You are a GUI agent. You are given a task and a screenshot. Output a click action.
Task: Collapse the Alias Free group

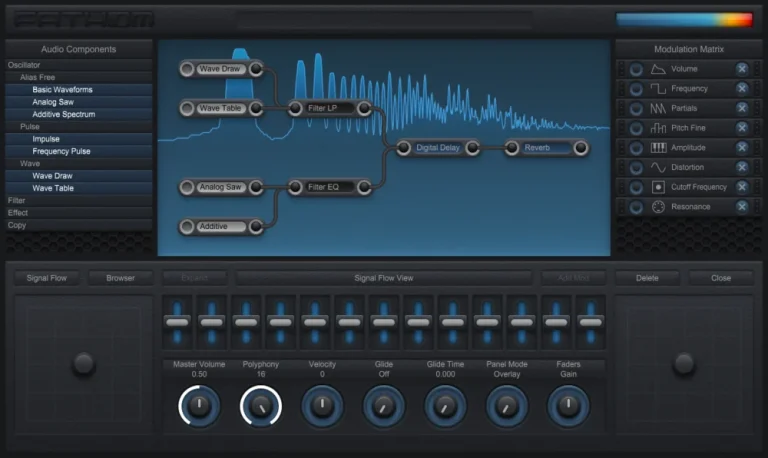pos(78,77)
